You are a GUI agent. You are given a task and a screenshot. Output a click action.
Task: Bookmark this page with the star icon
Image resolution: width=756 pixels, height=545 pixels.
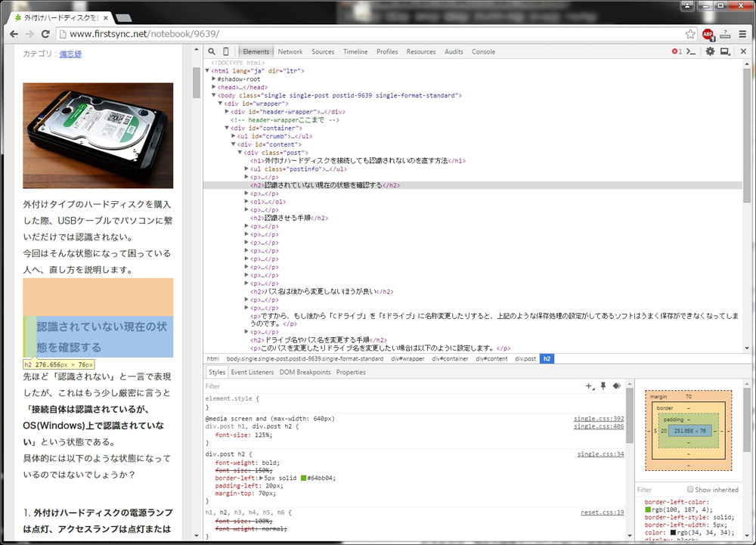[690, 34]
